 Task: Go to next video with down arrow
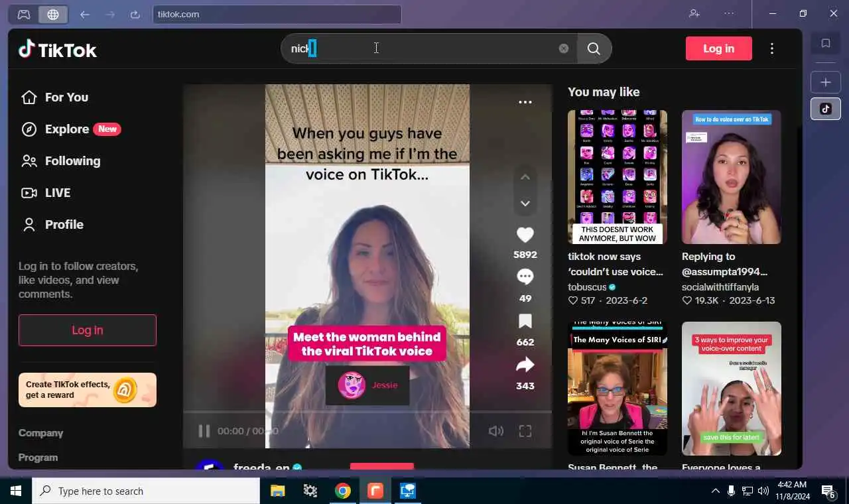[525, 203]
